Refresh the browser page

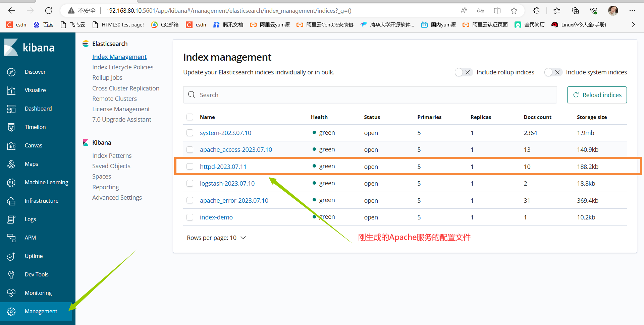[x=49, y=11]
